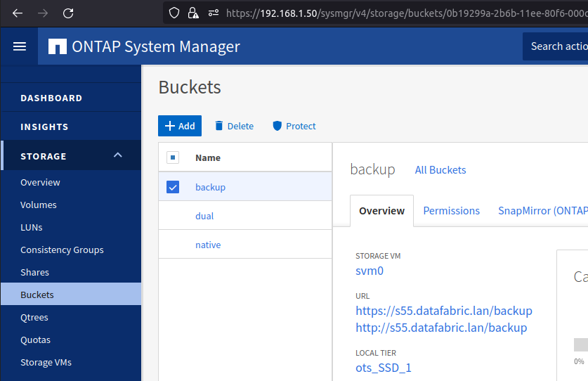Viewport: 588px width, 381px height.
Task: Click the capacity usage bar at 0%
Action: coord(581,344)
